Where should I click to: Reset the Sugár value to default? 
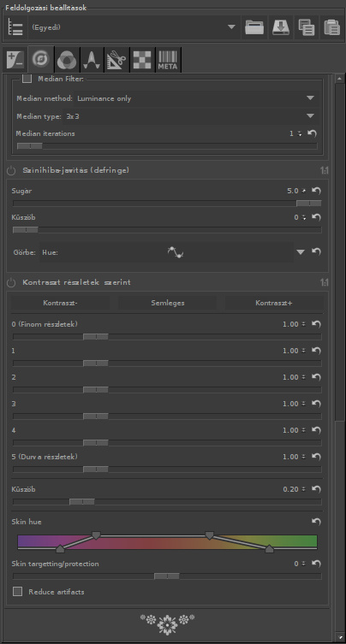click(x=316, y=191)
